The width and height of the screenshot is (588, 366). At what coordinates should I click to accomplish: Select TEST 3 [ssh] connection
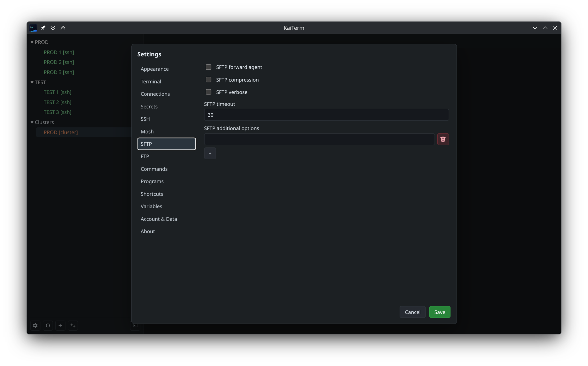point(57,112)
